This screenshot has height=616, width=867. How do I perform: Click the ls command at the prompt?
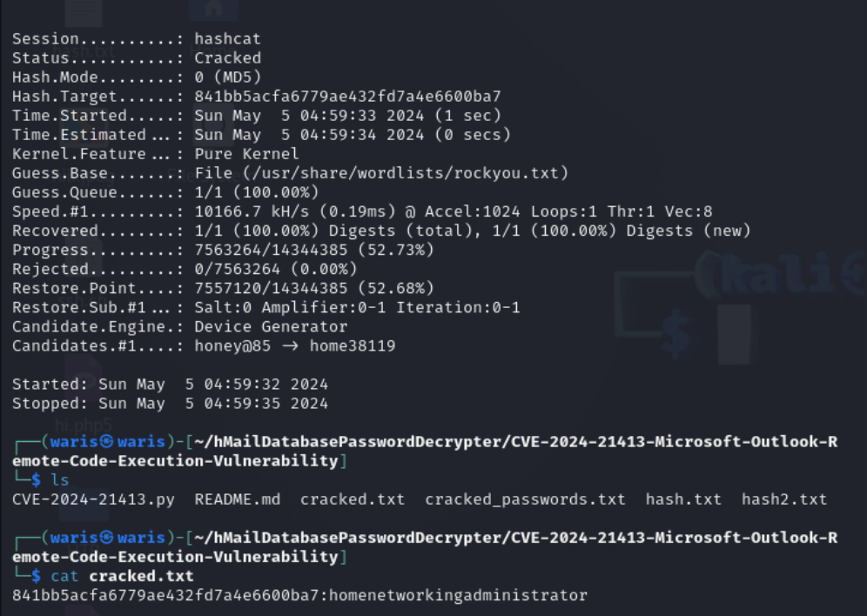60,480
